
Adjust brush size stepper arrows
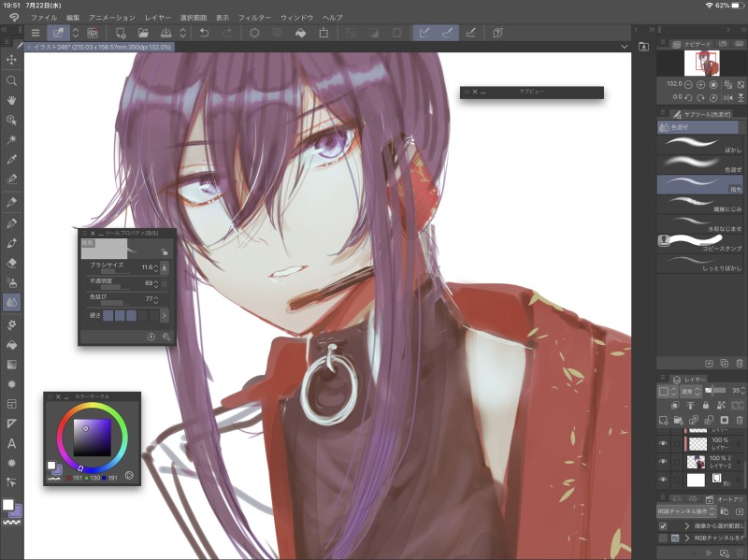[156, 267]
